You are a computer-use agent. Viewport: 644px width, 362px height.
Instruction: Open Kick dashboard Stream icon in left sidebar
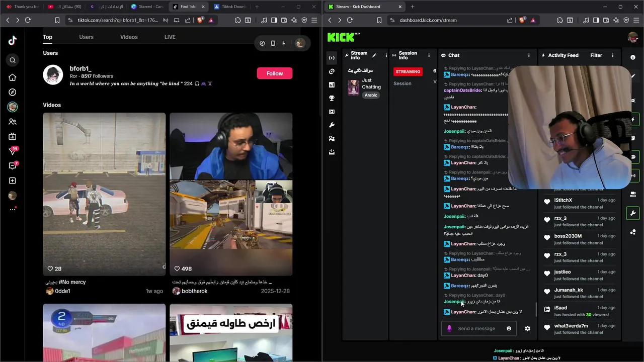coord(332,58)
